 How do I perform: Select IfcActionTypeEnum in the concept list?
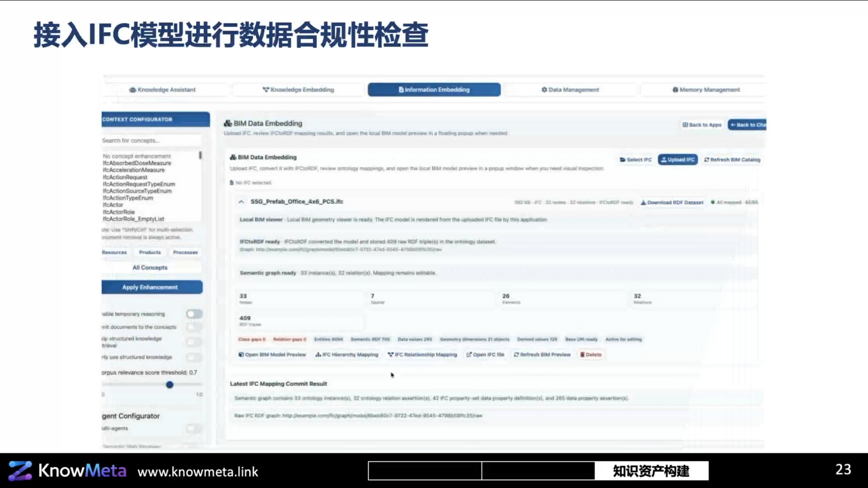click(x=128, y=198)
